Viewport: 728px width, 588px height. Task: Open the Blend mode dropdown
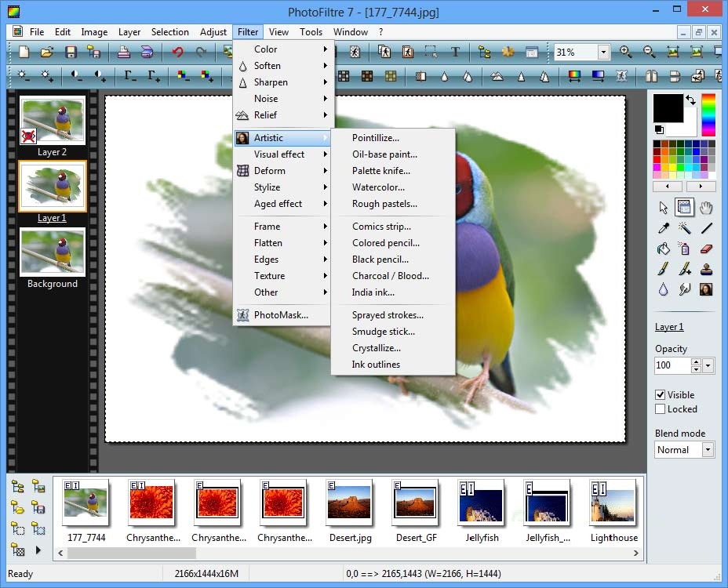(708, 450)
